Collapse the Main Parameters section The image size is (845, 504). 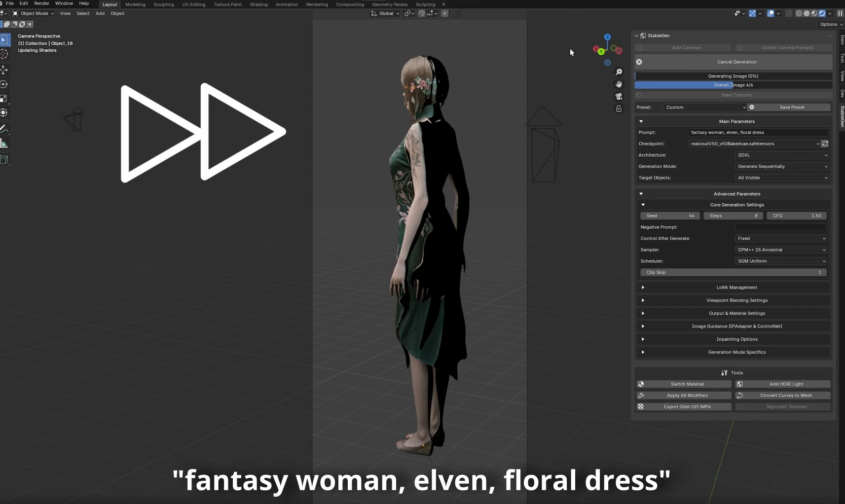tap(734, 121)
